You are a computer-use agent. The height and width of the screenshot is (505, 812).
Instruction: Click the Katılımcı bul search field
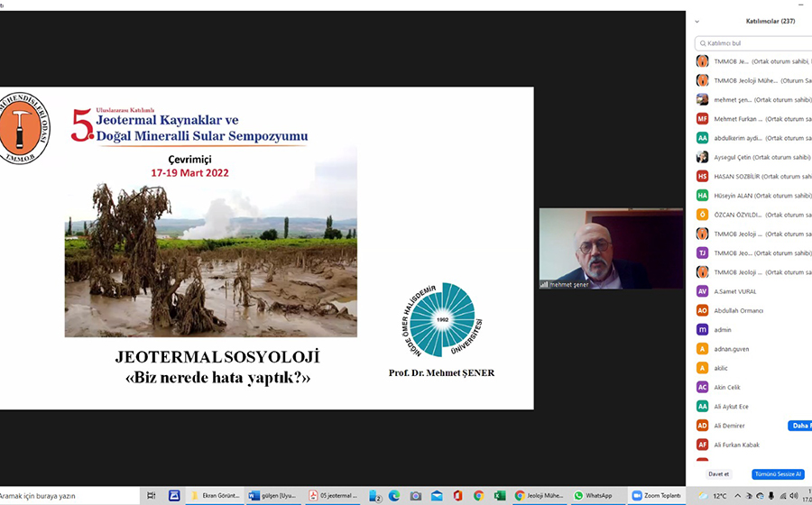coord(753,43)
